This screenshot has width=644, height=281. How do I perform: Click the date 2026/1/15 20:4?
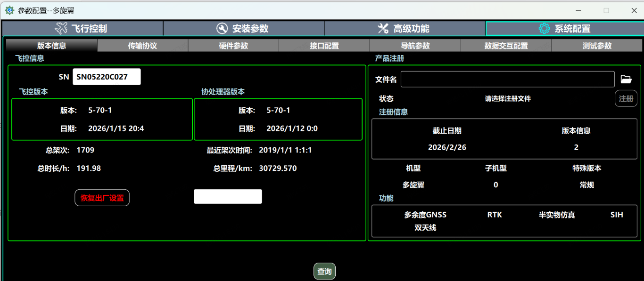(116, 128)
